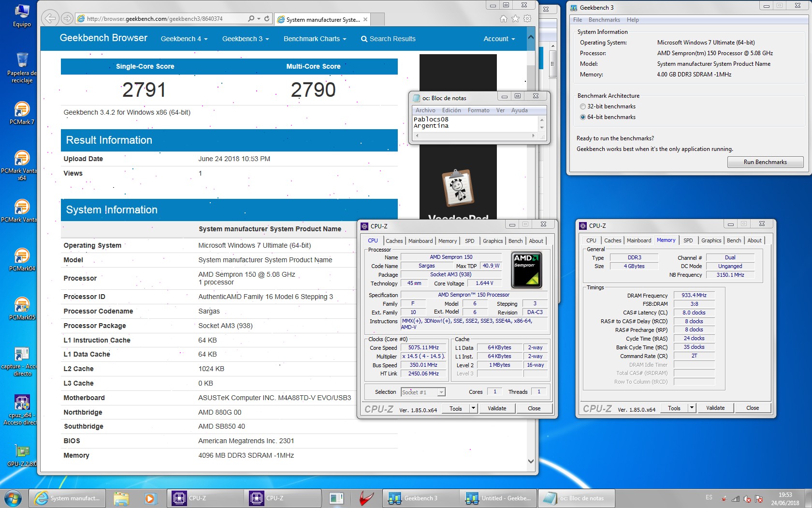
Task: Click Tools button in CPU-Z Memory window
Action: [674, 408]
